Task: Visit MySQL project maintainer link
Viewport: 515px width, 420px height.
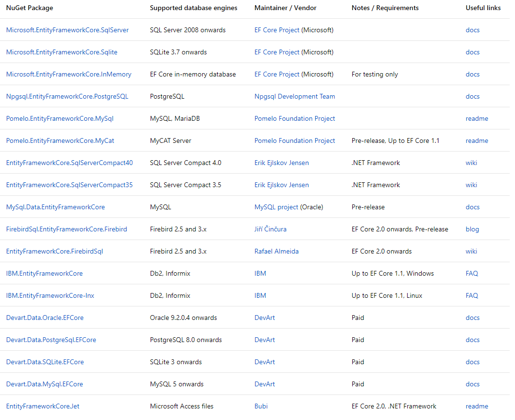Action: coord(276,207)
